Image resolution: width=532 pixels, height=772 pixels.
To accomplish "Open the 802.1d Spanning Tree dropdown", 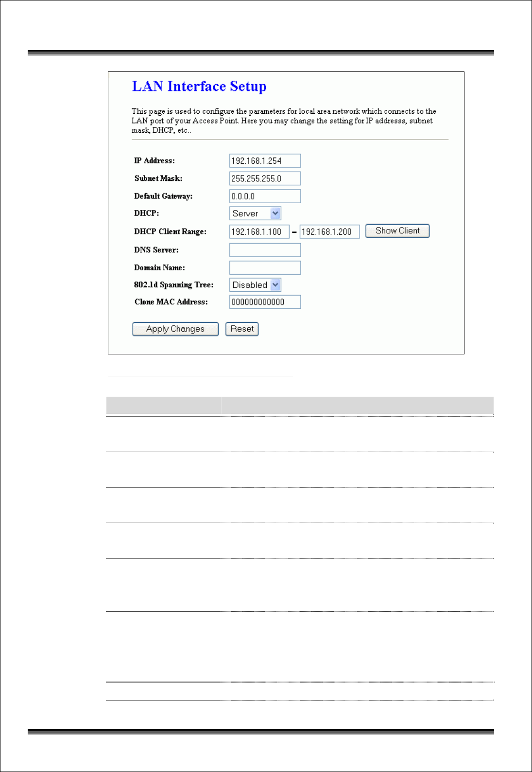I will click(x=255, y=285).
